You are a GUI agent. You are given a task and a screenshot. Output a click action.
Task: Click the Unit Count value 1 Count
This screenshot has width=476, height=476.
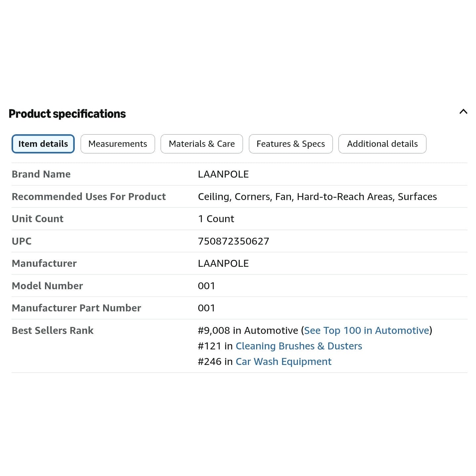[216, 218]
